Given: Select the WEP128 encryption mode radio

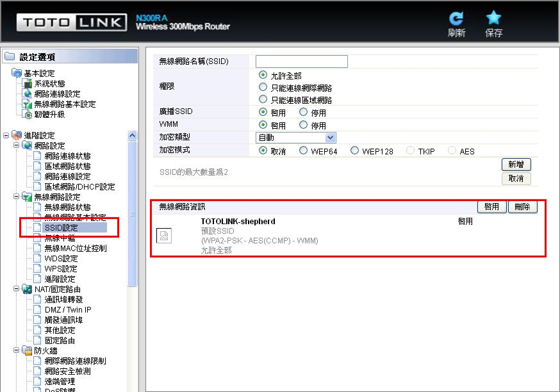Looking at the screenshot, I should pos(354,151).
